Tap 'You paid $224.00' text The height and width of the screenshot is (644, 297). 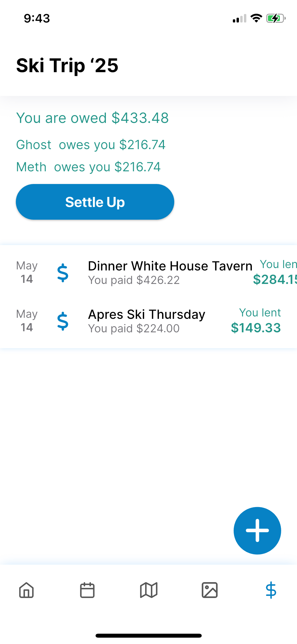(x=134, y=329)
